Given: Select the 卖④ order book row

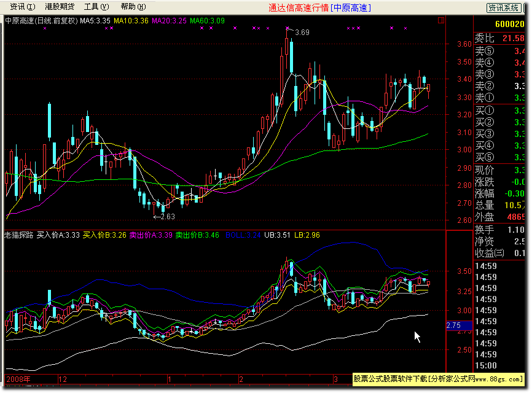Looking at the screenshot, I should pyautogui.click(x=499, y=63).
